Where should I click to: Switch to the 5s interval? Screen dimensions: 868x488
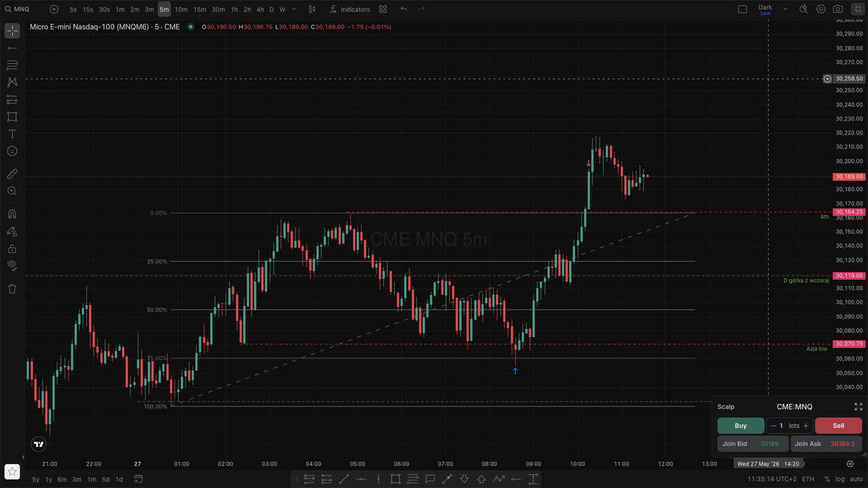point(73,9)
